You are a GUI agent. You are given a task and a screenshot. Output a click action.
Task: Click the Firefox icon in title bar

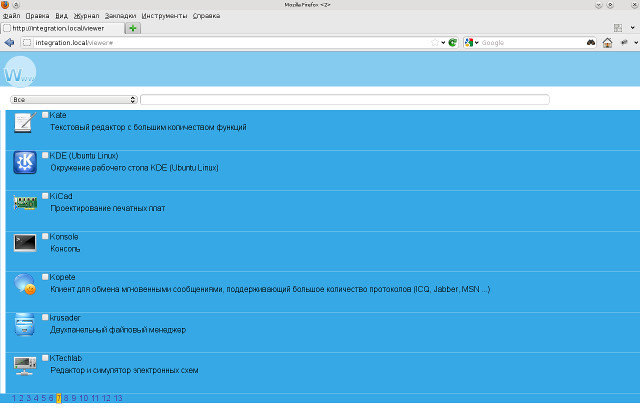click(x=5, y=5)
